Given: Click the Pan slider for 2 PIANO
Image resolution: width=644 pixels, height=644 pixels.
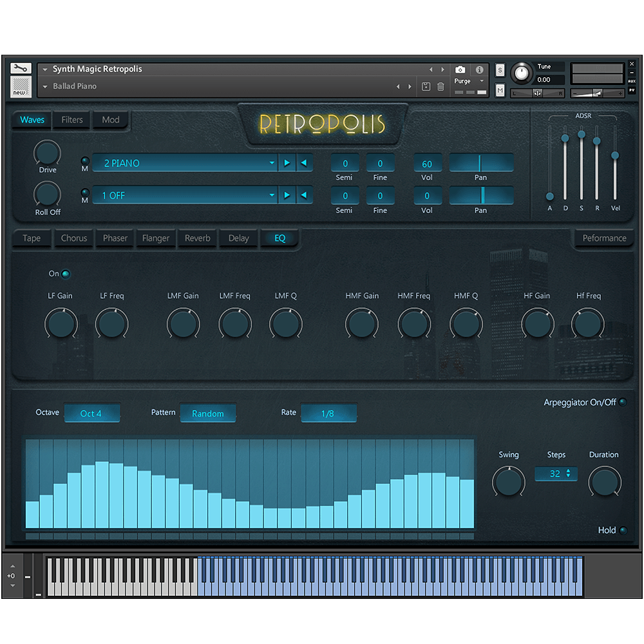Looking at the screenshot, I should coord(481,163).
